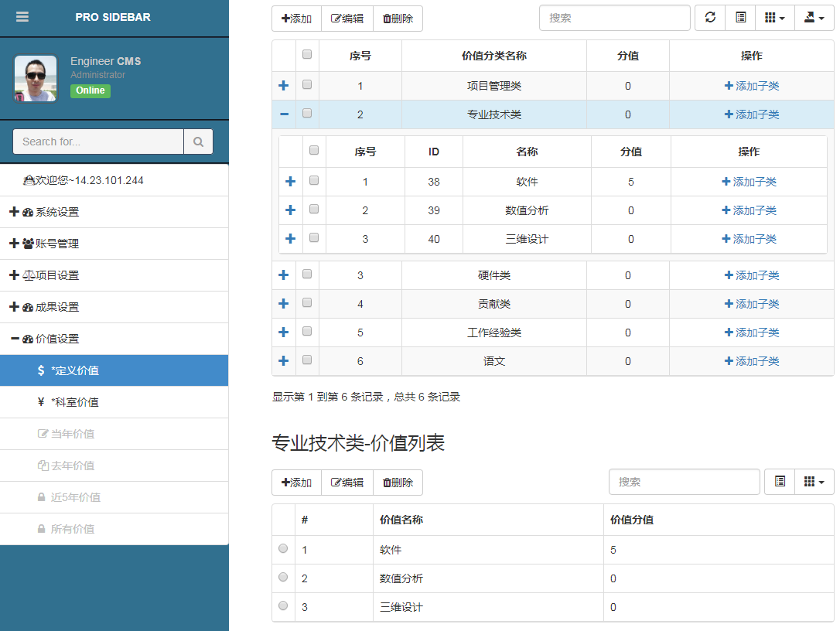Viewport: 840px width, 631px height.
Task: Click 添加子类 link for 贡献类 row
Action: click(x=751, y=304)
